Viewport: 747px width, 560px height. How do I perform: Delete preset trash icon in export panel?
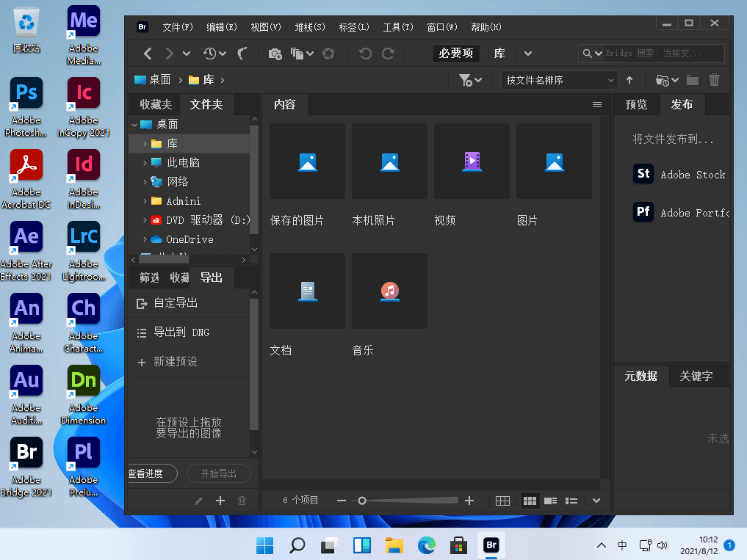(242, 501)
